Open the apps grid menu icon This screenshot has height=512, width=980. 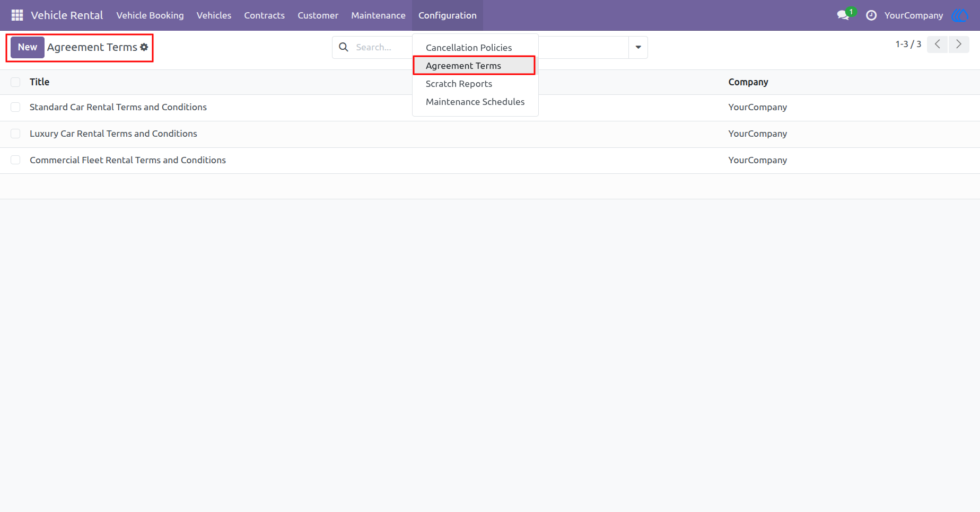point(17,15)
